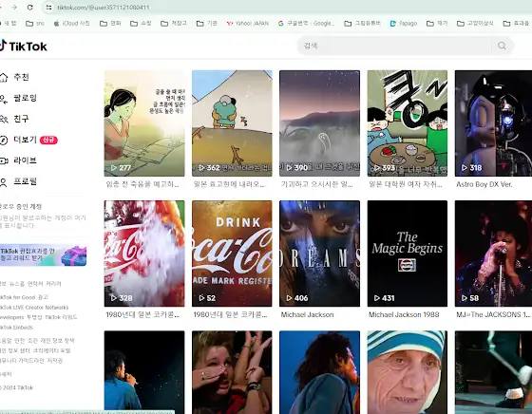Open site information icon in address bar
532x414 pixels.
48,7
